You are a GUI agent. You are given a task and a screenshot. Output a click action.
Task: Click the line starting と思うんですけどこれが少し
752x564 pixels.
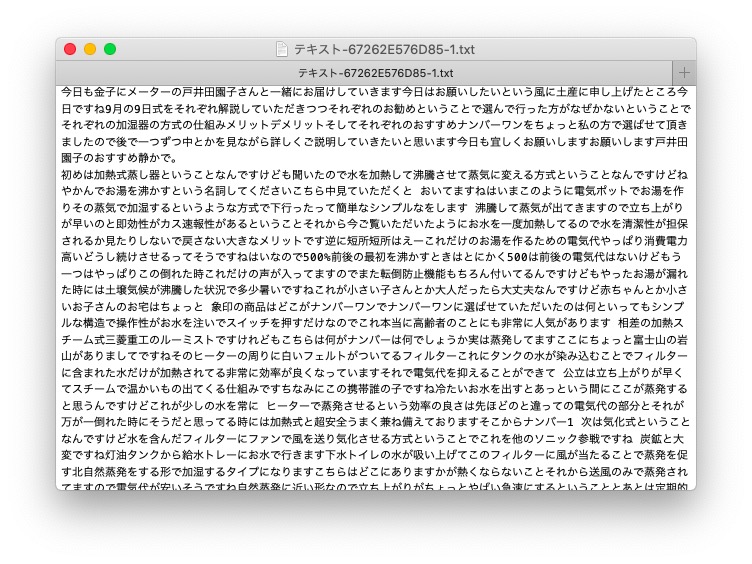coord(372,406)
